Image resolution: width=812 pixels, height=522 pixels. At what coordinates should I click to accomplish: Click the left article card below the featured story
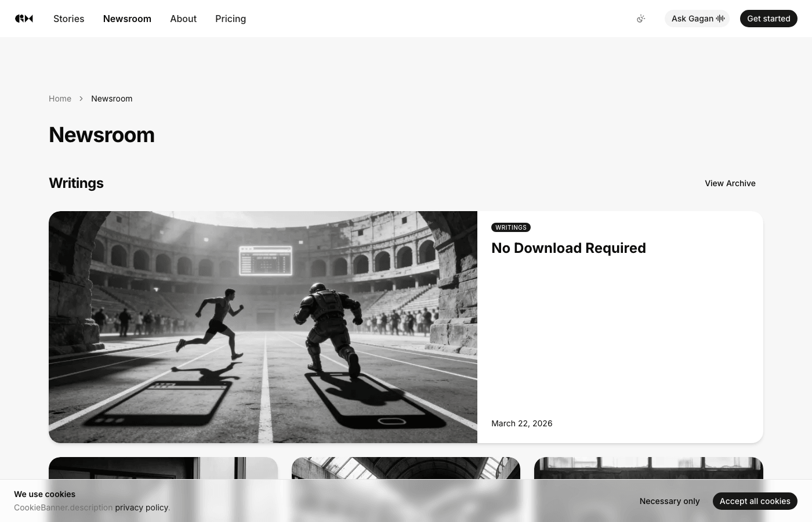(x=163, y=468)
